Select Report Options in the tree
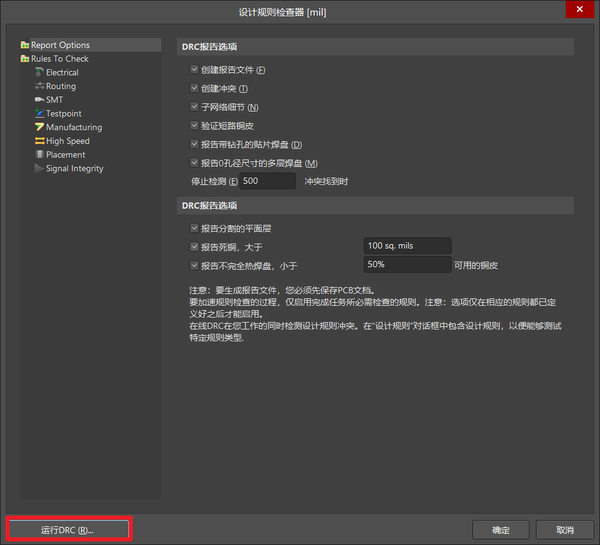 coord(60,45)
